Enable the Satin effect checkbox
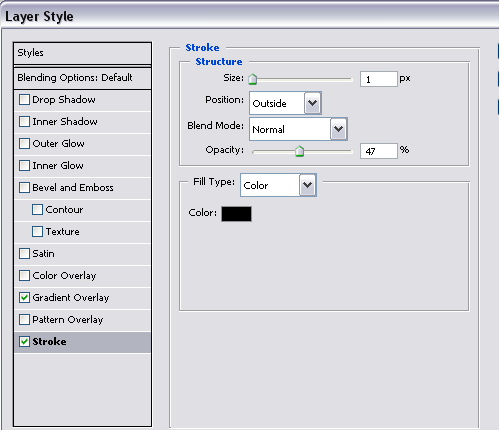 tap(24, 254)
